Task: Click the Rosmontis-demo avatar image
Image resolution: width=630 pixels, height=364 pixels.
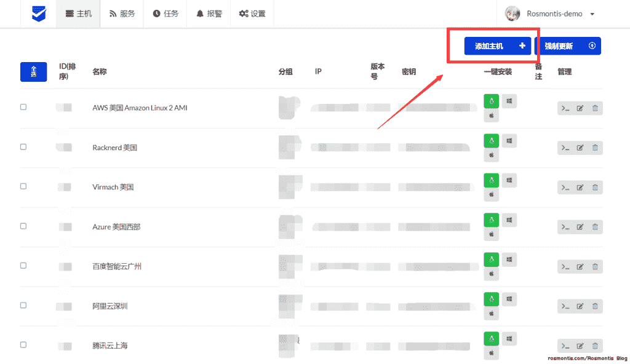Action: tap(512, 14)
